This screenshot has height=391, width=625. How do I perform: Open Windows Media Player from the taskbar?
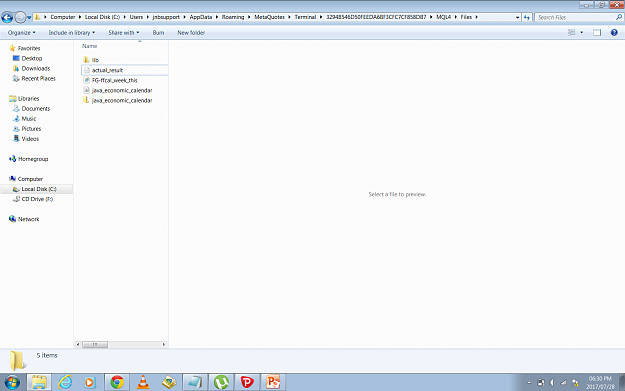90,382
